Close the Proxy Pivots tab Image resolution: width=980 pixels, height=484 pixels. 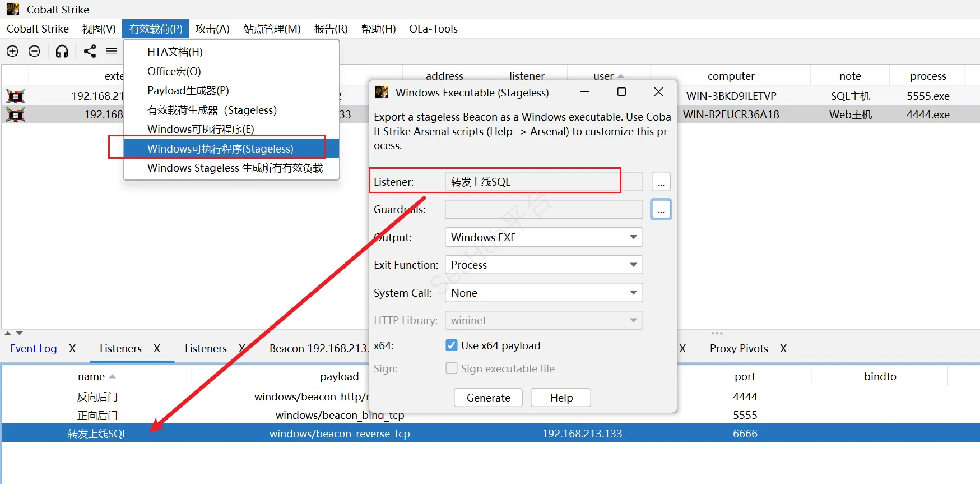[x=783, y=348]
